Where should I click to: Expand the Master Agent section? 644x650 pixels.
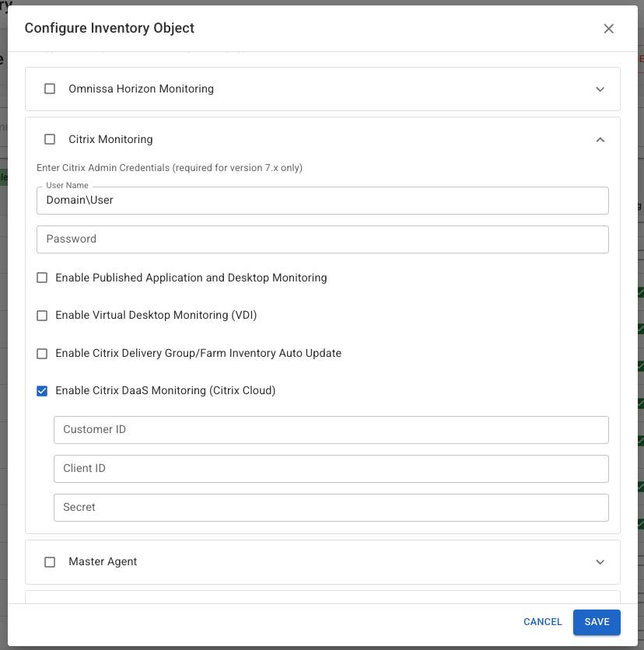tap(600, 562)
